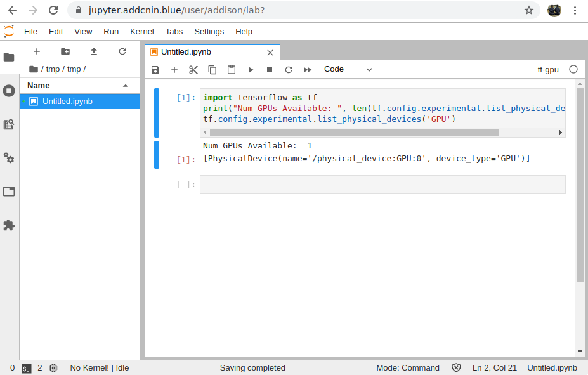This screenshot has width=588, height=375.
Task: Open the Commands palette sidebar icon
Action: (x=9, y=124)
